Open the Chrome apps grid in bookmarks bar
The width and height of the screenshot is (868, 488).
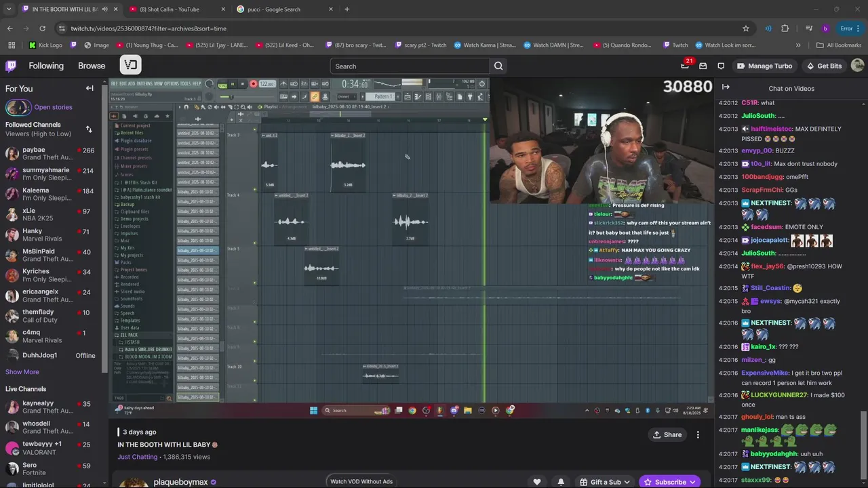pos(12,45)
